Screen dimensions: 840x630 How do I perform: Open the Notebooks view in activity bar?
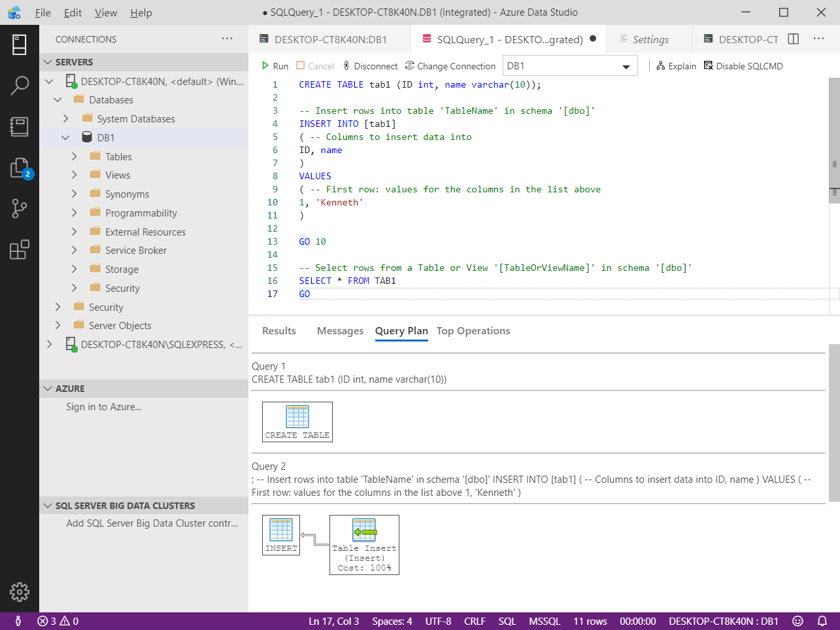coord(20,127)
